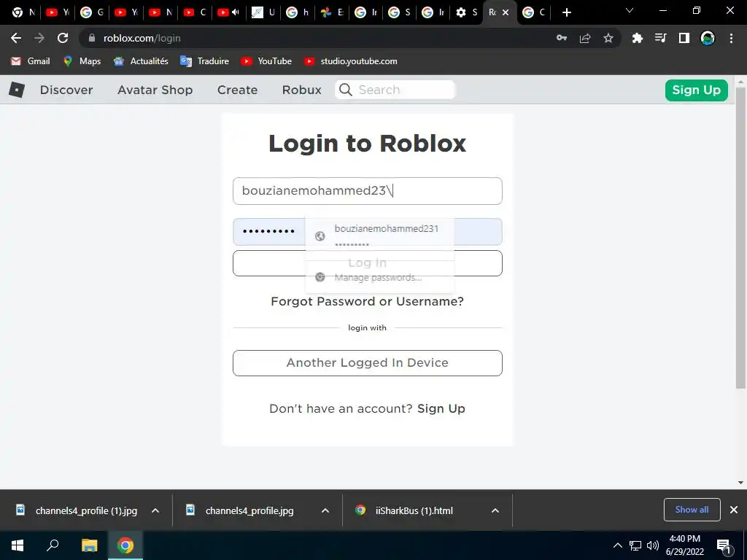
Task: Click the Chrome taskbar icon
Action: click(x=125, y=545)
